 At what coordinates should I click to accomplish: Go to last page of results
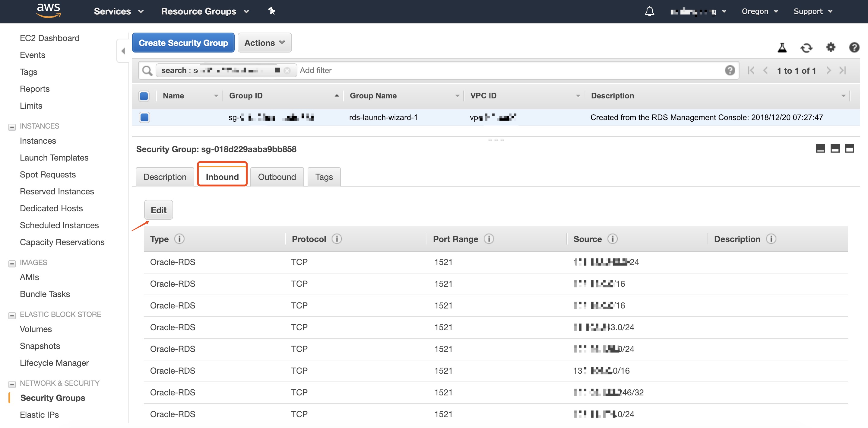842,71
